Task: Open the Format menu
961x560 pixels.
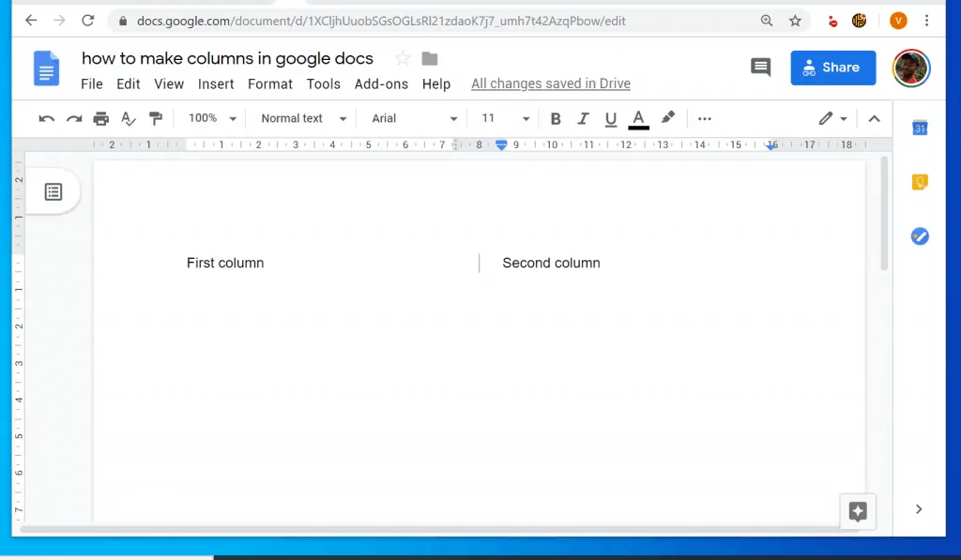Action: [269, 83]
